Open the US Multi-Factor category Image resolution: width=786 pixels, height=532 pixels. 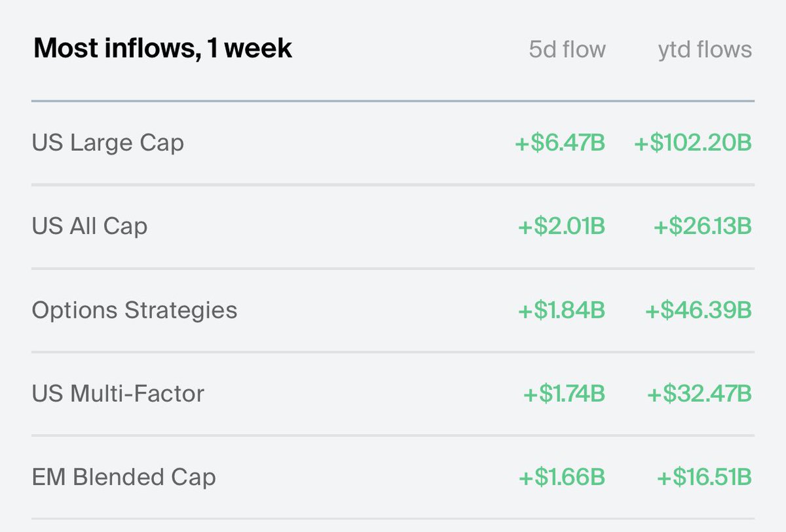point(393,394)
